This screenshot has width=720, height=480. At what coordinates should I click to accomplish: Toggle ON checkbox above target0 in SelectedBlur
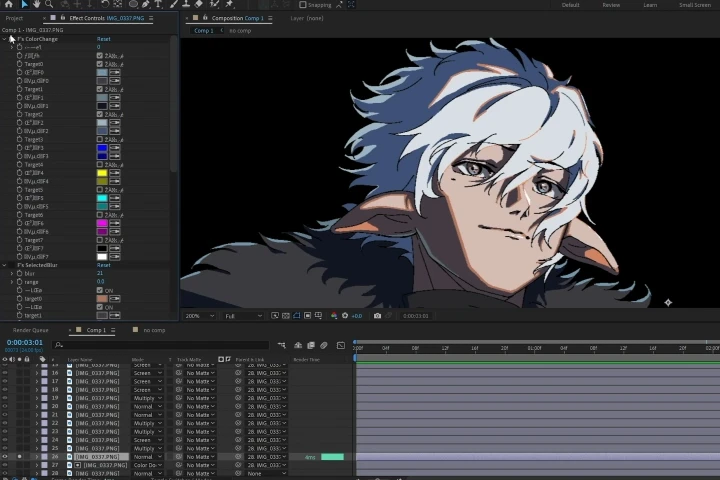click(x=100, y=290)
